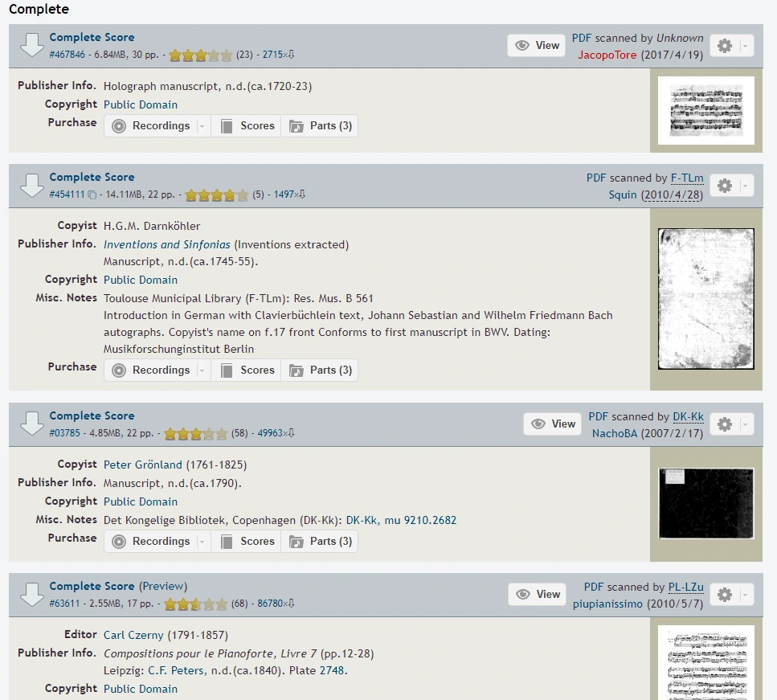The image size is (777, 700).
Task: Open Recordings for Darnköhler copy entry
Action: (x=151, y=370)
